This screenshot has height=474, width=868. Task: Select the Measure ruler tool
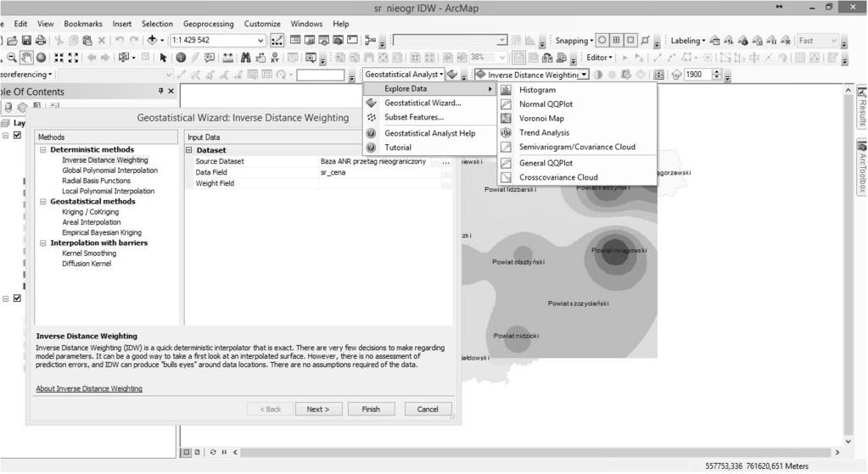(227, 58)
